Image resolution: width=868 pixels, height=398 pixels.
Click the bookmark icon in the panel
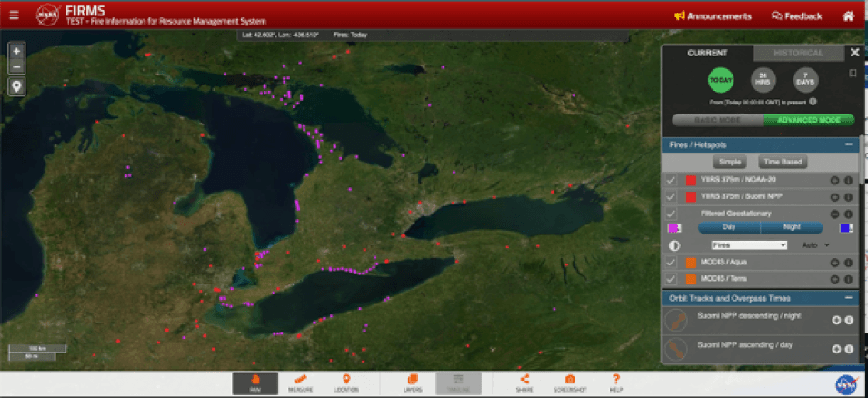(853, 73)
